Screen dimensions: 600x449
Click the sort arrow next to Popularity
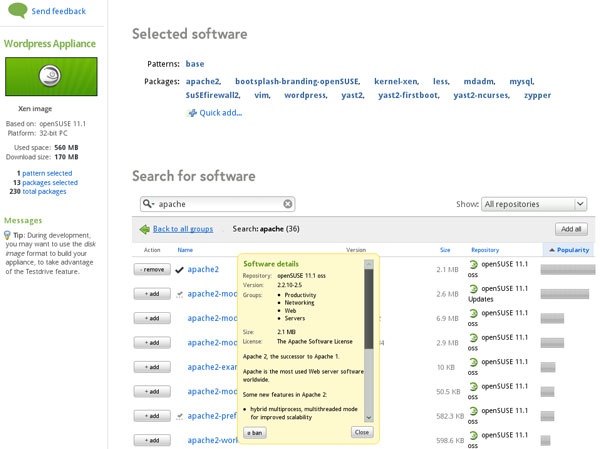point(552,250)
